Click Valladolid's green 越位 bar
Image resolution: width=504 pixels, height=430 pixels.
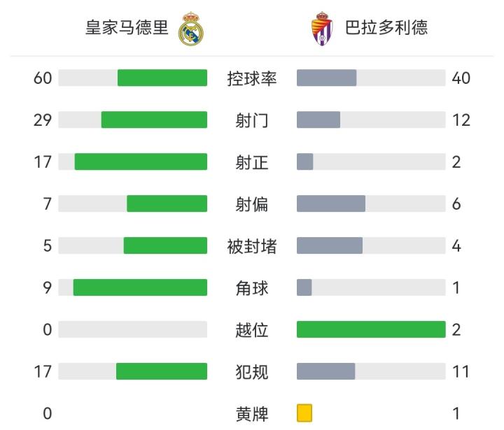(371, 329)
